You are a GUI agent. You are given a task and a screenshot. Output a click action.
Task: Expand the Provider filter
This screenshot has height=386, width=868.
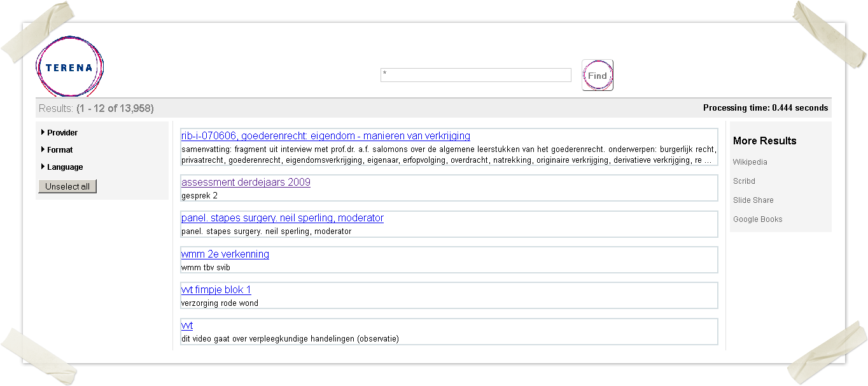(x=62, y=133)
